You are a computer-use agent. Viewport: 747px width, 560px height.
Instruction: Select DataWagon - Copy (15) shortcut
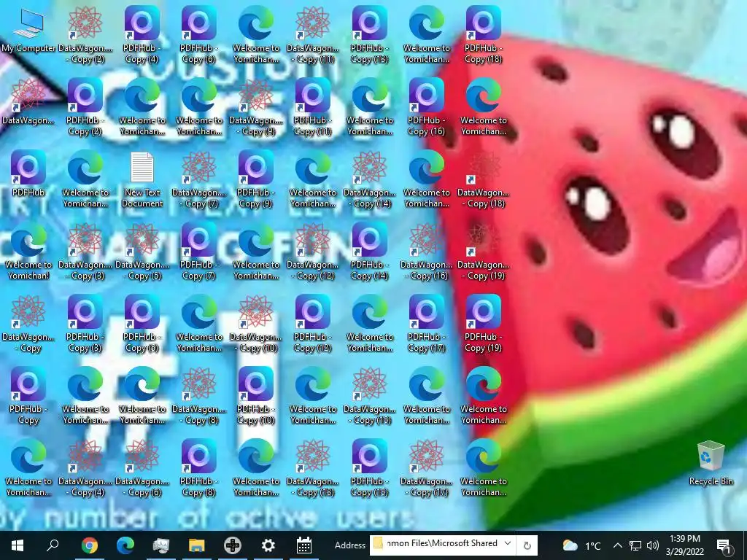coord(369,397)
